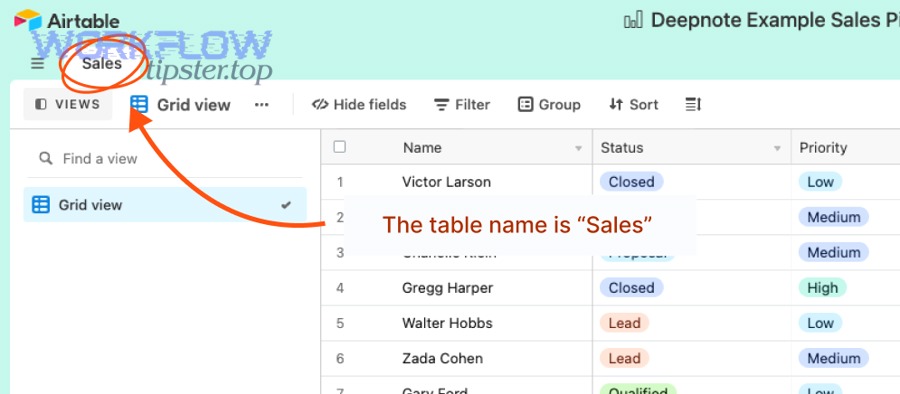The height and width of the screenshot is (394, 900).
Task: Click Medium priority in row 3
Action: coord(833,252)
